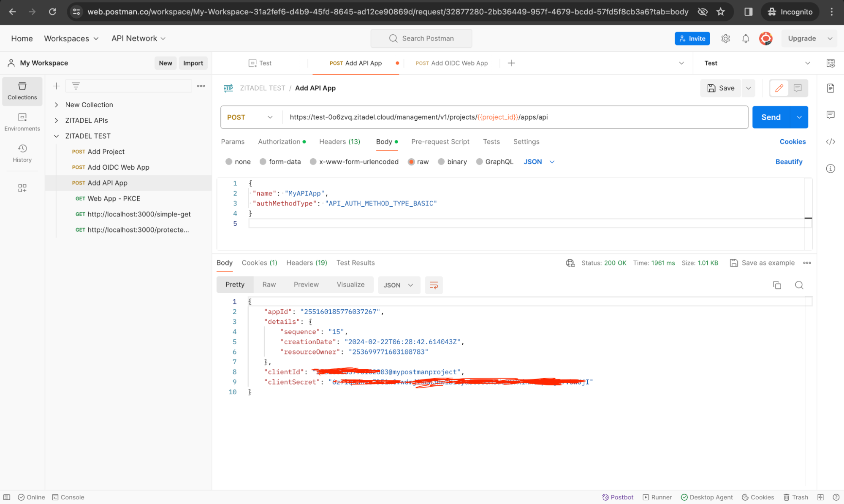This screenshot has width=844, height=504.
Task: Select the binary body option
Action: click(x=452, y=162)
